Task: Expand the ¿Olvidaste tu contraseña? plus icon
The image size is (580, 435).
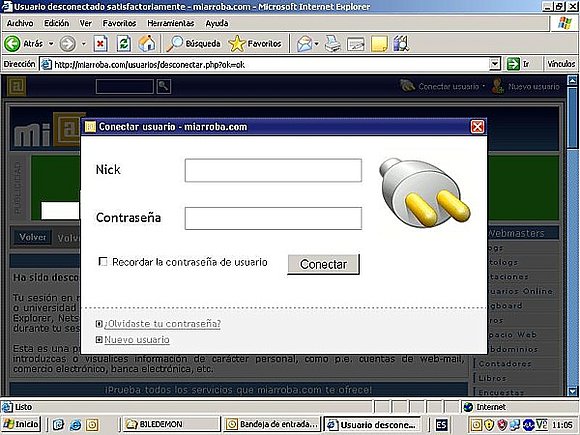Action: click(99, 324)
